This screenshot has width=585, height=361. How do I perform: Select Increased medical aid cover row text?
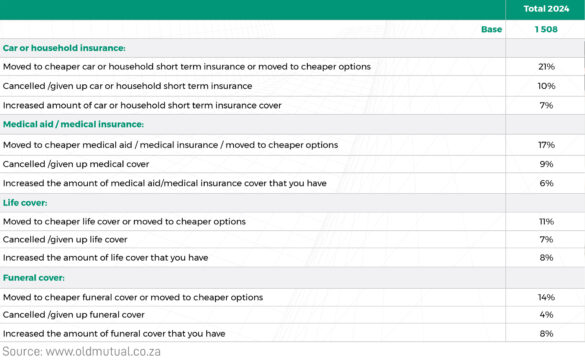coord(165,183)
